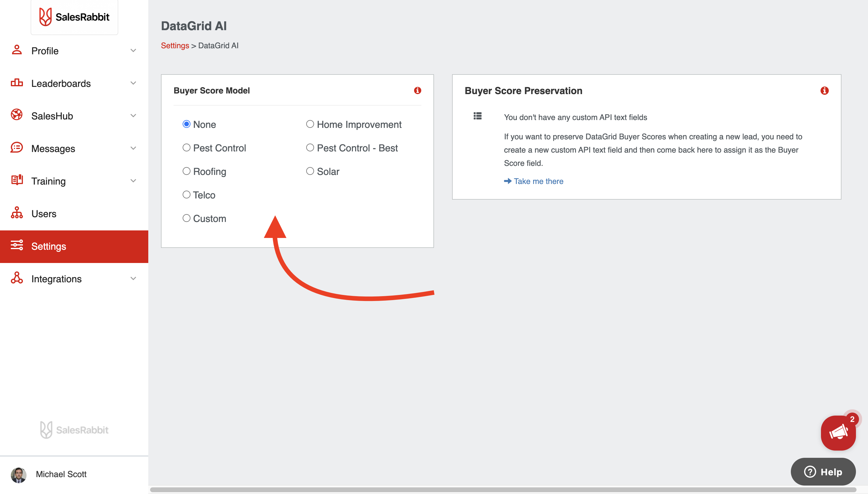Click the Integrations nodes icon
Image resolution: width=868 pixels, height=494 pixels.
pos(17,278)
